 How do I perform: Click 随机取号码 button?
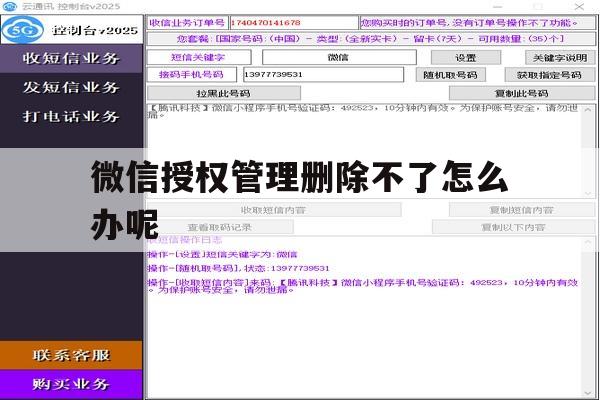451,75
